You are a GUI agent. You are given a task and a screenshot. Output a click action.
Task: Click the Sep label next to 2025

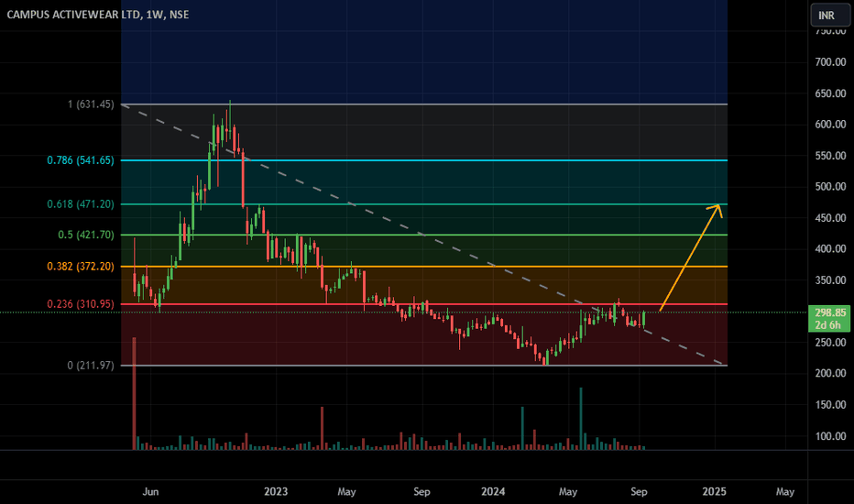[x=639, y=491]
